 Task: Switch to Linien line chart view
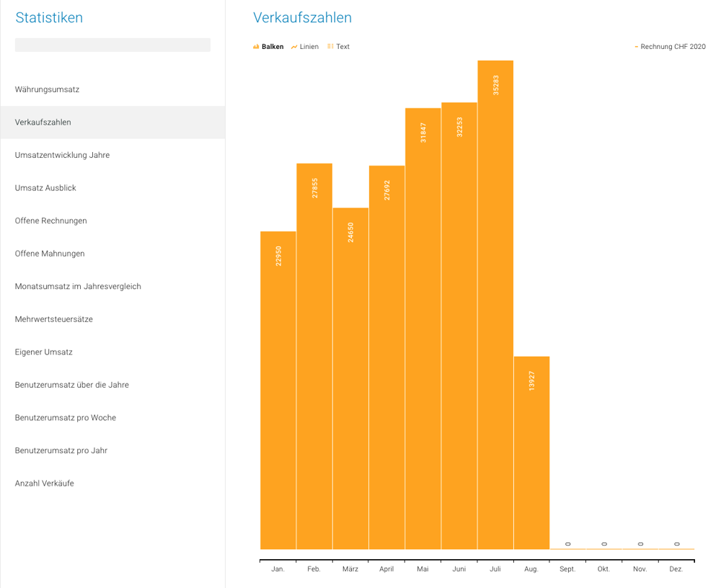coord(305,47)
